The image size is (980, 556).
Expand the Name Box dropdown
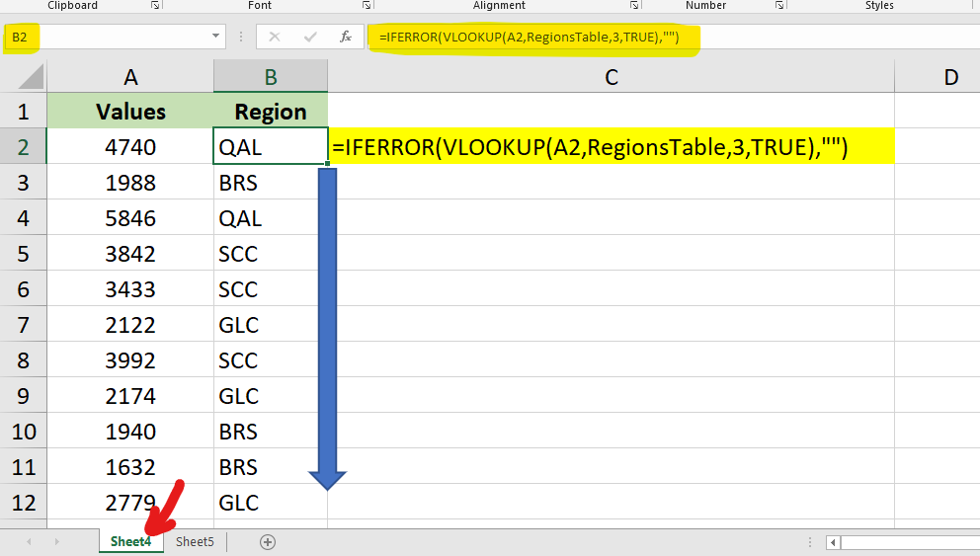[215, 37]
